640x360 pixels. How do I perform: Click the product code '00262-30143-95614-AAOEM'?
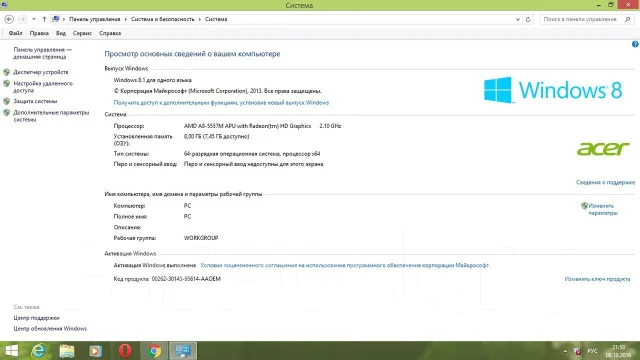pyautogui.click(x=186, y=279)
